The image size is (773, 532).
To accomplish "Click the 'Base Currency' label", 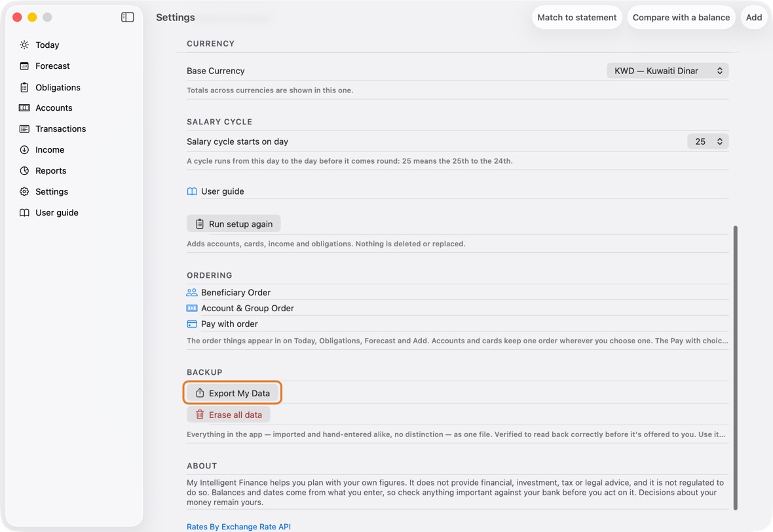I will coord(216,71).
